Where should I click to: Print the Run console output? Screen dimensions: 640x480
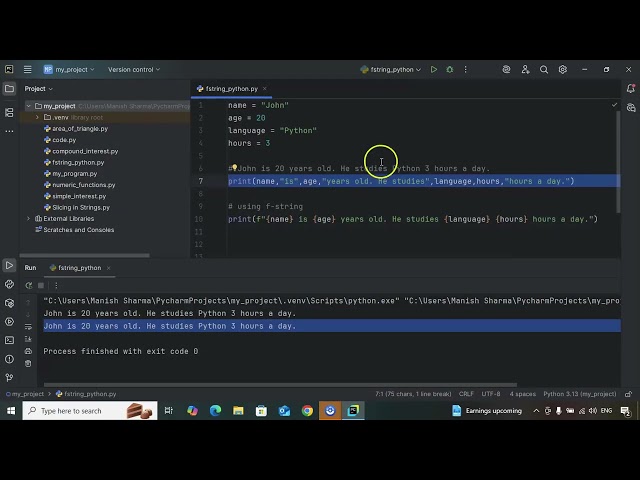(28, 351)
